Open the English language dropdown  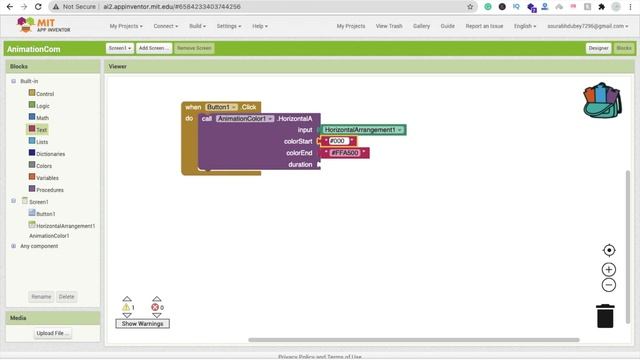(x=524, y=26)
